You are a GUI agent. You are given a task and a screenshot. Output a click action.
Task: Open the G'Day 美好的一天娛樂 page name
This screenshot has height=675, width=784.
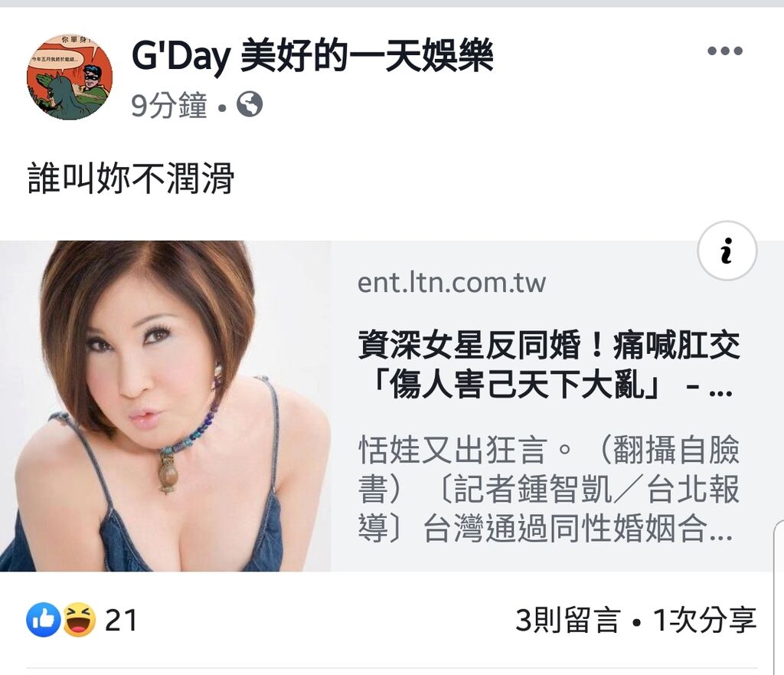point(312,56)
